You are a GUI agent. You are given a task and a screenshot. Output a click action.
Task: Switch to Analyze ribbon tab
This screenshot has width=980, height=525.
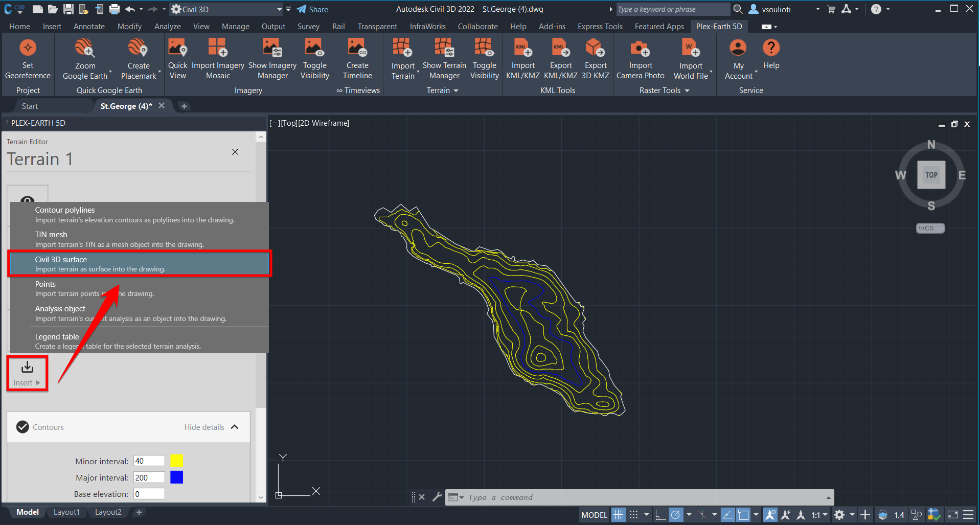click(x=168, y=27)
